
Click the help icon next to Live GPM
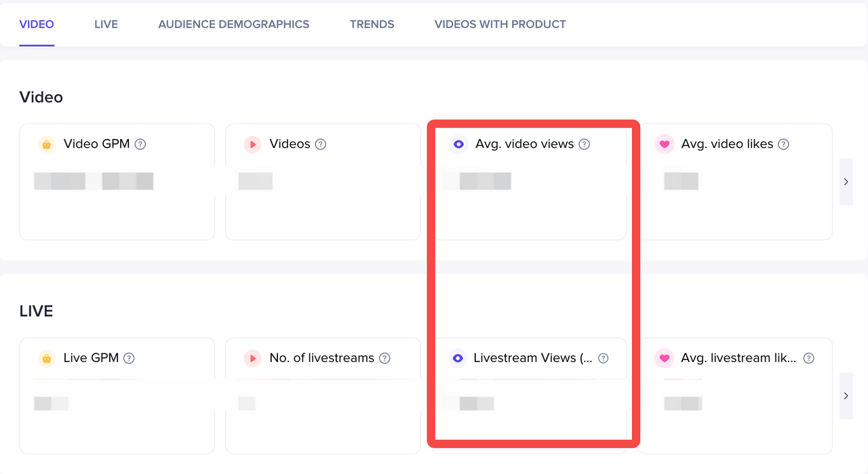(129, 358)
